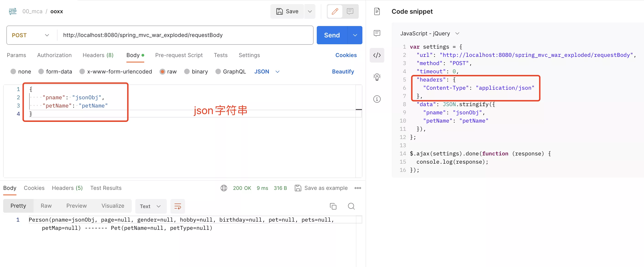Screen dimensions: 644x267
Task: Switch to response Body tab
Action: click(x=10, y=188)
